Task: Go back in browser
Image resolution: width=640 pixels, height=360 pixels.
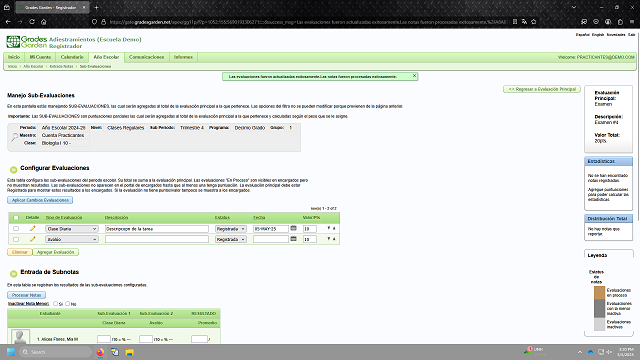Action: coord(8,22)
